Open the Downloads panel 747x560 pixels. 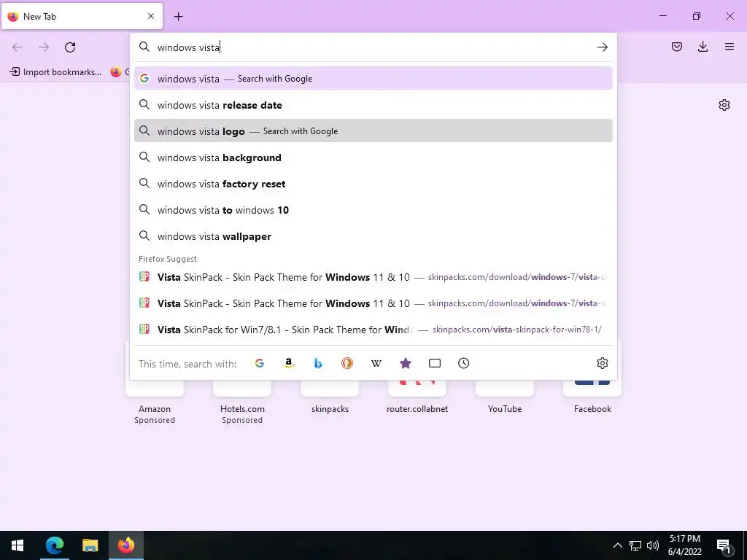[703, 47]
